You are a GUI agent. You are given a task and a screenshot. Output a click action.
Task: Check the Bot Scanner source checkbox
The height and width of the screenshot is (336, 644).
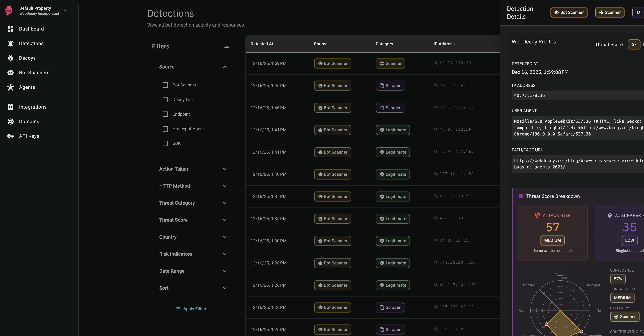pos(165,85)
